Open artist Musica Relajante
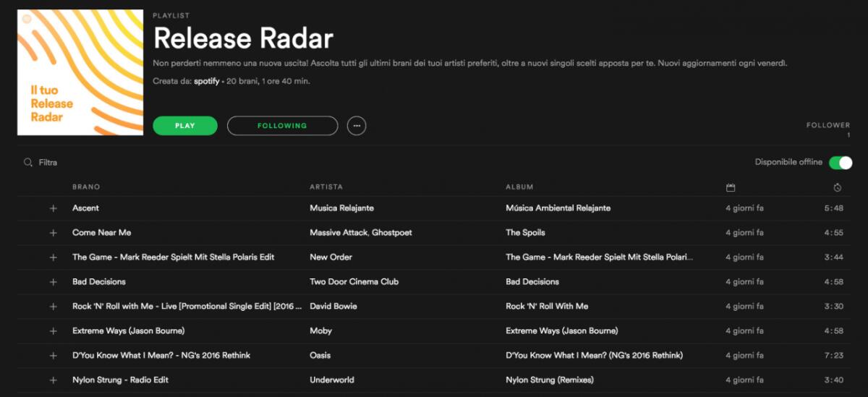The image size is (868, 397). tap(341, 208)
